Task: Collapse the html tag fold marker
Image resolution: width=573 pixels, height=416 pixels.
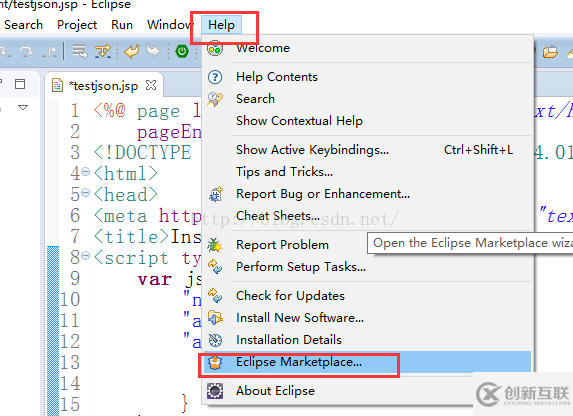Action: (x=85, y=171)
